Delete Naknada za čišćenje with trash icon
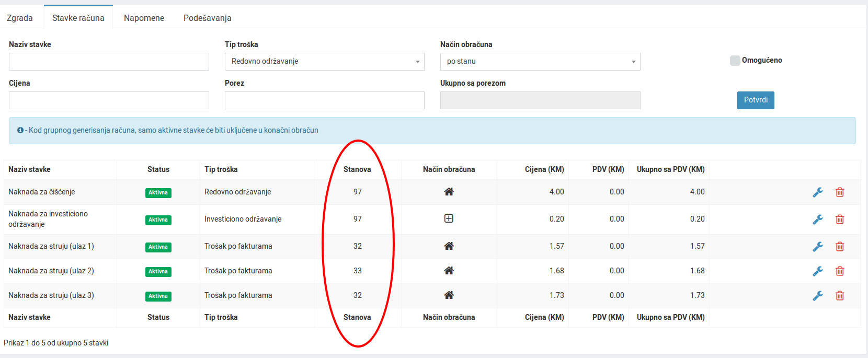The width and height of the screenshot is (868, 358). (x=840, y=192)
